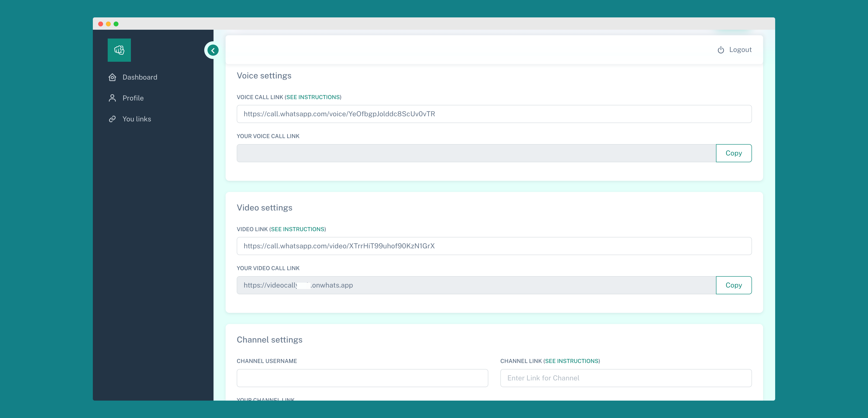Click the Dashboard home icon
Screen dimensions: 868x418
pos(112,77)
